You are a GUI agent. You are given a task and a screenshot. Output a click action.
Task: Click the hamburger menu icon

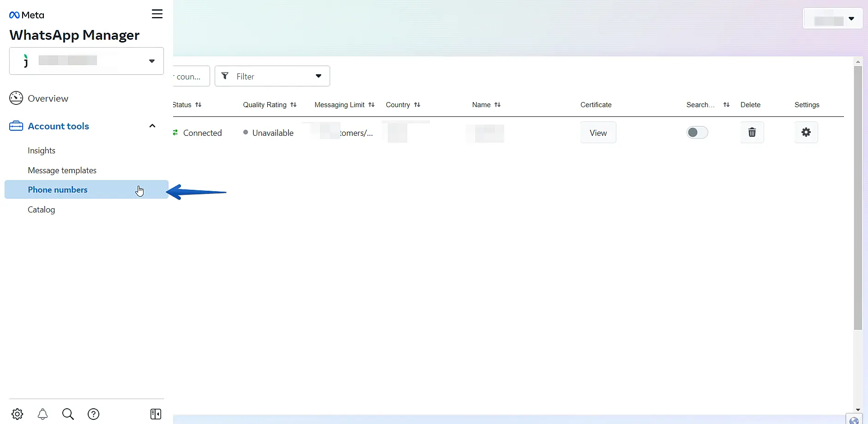click(x=157, y=14)
